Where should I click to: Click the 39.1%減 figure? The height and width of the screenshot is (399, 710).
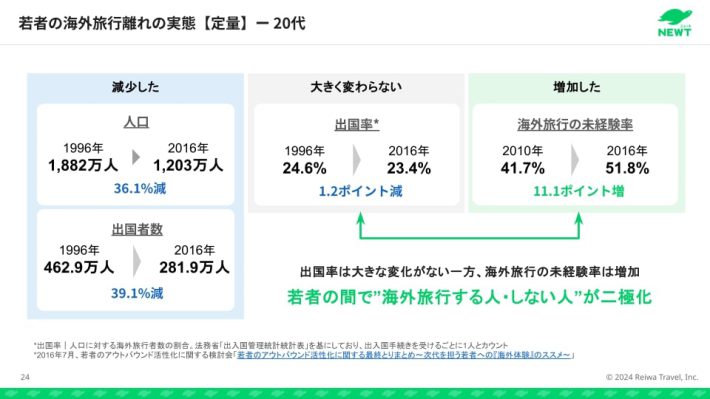pos(137,293)
